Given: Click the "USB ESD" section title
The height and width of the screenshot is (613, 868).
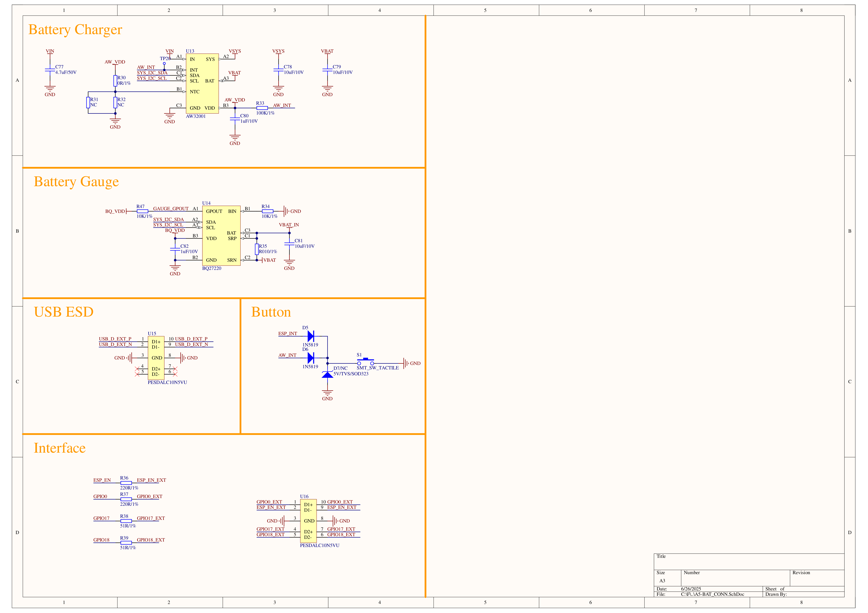Looking at the screenshot, I should (64, 312).
